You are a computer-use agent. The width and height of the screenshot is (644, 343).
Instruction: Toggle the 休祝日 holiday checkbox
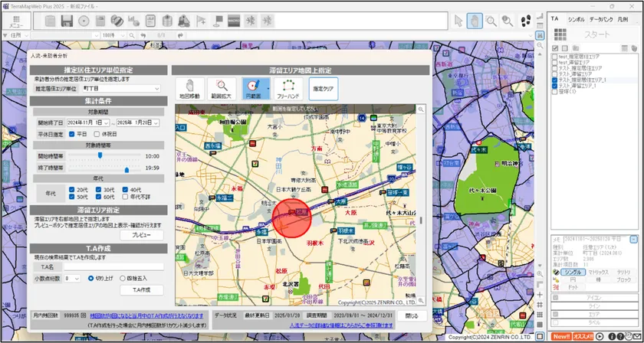95,133
